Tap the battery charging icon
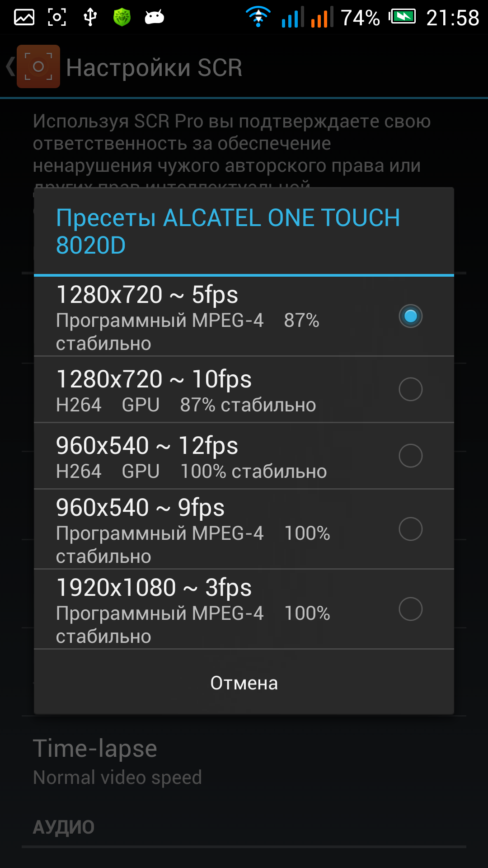Viewport: 488px width, 868px height. click(x=403, y=17)
